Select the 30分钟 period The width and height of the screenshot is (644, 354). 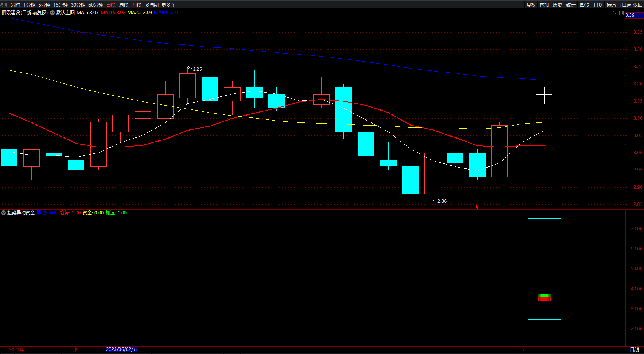[x=78, y=5]
